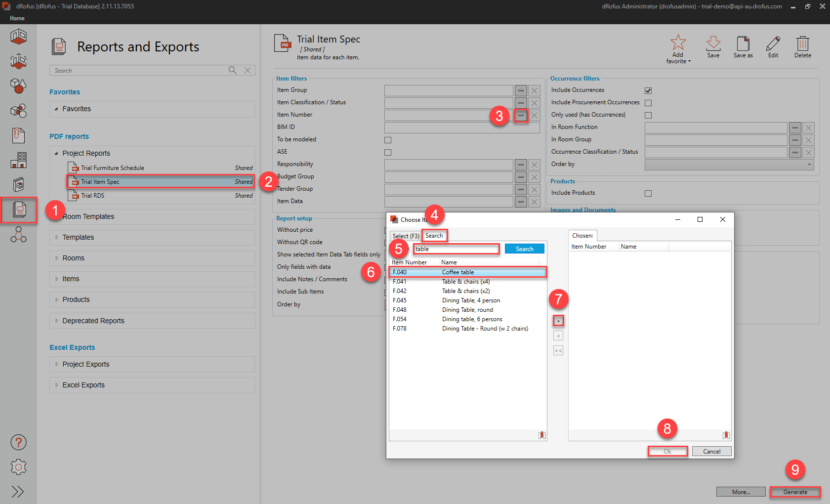Tick the To be modeled checkbox
The width and height of the screenshot is (830, 504).
coord(388,140)
